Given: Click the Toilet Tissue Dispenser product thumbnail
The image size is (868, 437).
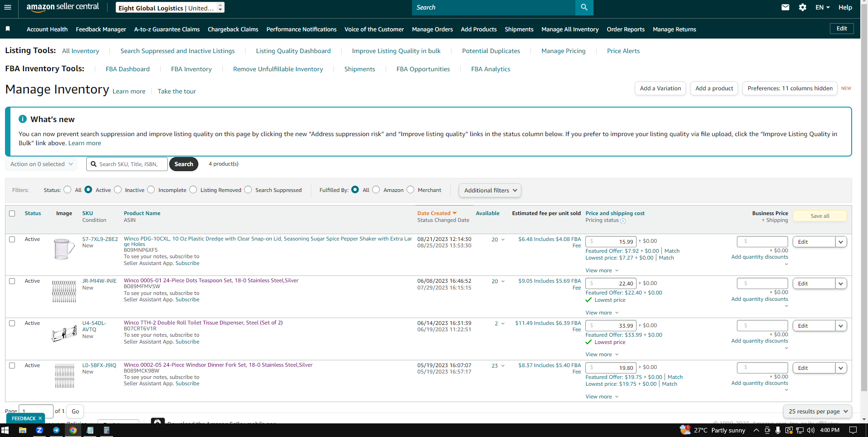Looking at the screenshot, I should [x=64, y=334].
